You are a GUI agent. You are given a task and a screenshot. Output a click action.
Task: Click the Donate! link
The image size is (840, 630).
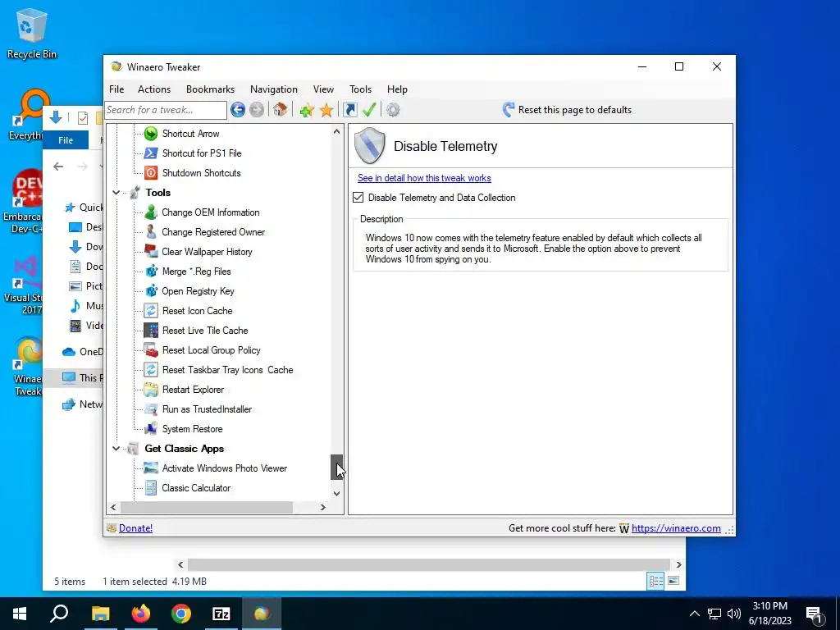coord(135,528)
